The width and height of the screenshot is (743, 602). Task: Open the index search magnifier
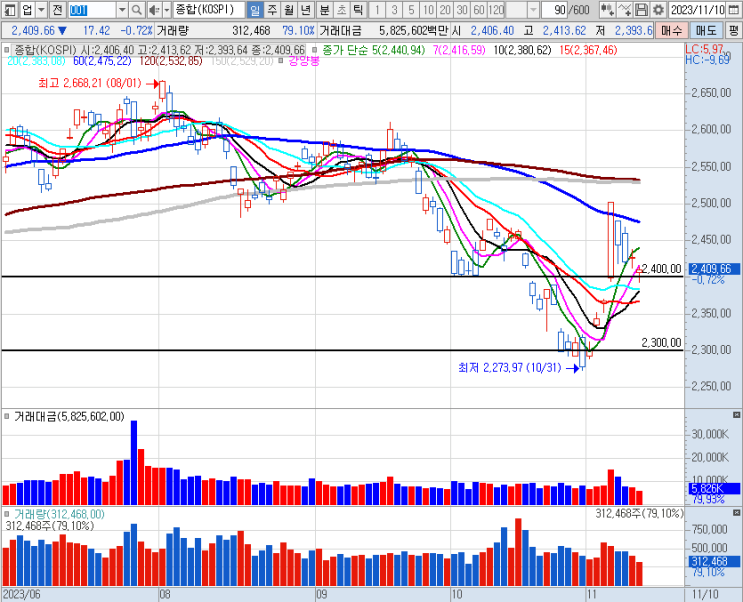tap(136, 9)
